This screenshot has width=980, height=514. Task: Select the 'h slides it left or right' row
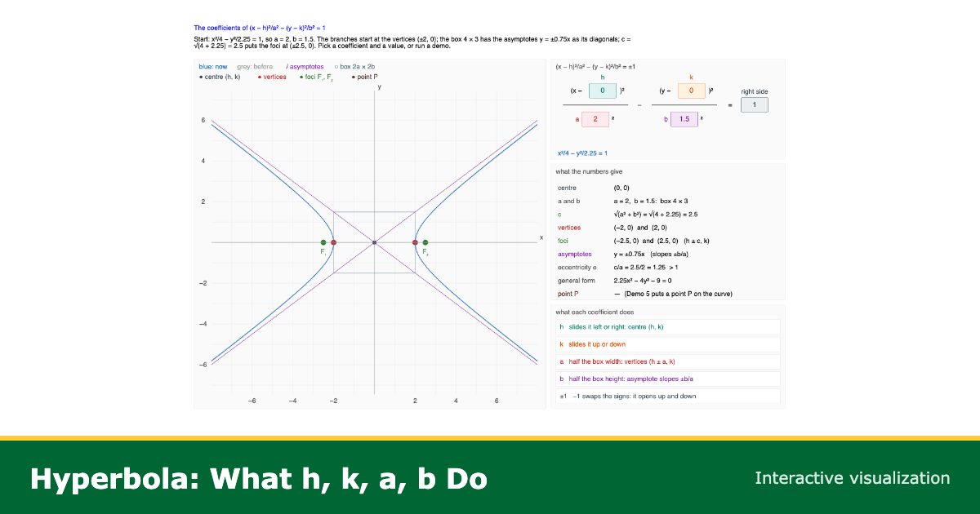(667, 326)
